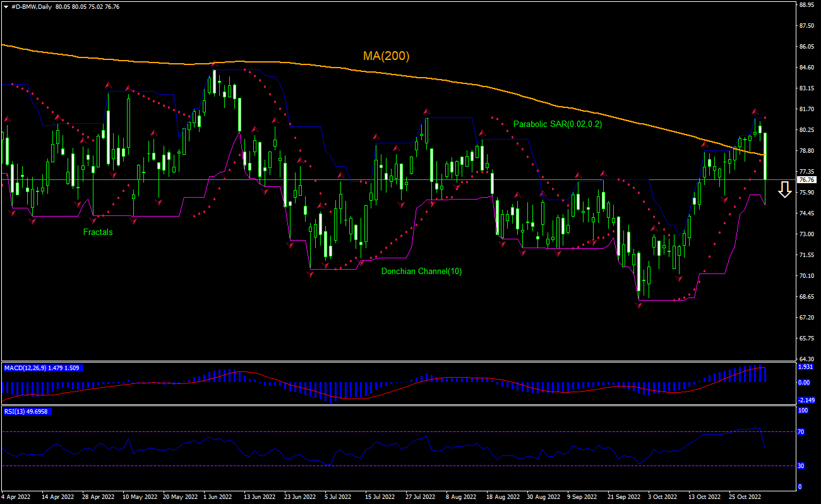Click the green MA(200) chart text
821x504 pixels.
coord(385,56)
